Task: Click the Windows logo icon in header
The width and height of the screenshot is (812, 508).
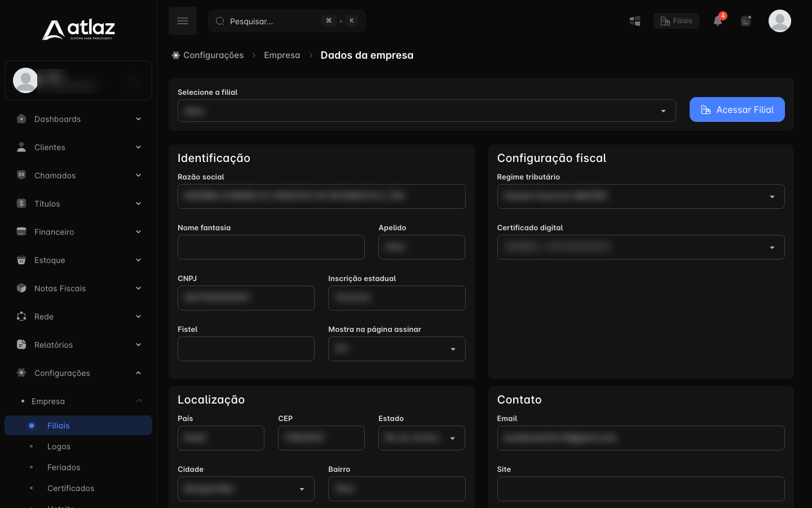Action: [x=635, y=21]
